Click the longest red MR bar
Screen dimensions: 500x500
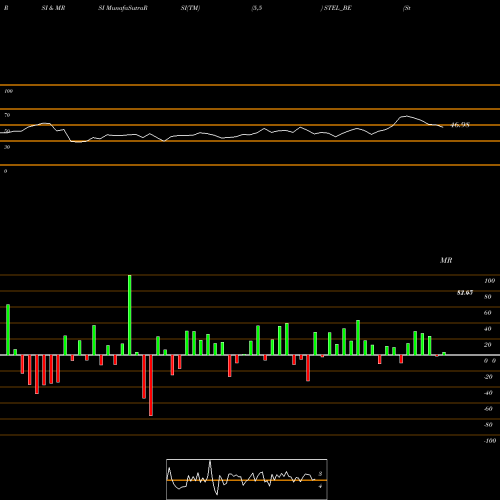[151, 385]
